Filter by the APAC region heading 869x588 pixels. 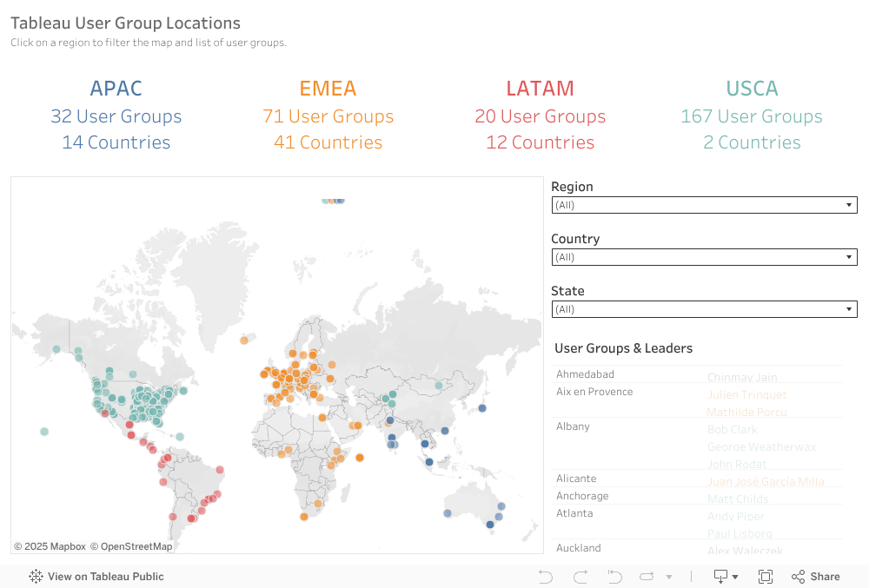click(116, 89)
